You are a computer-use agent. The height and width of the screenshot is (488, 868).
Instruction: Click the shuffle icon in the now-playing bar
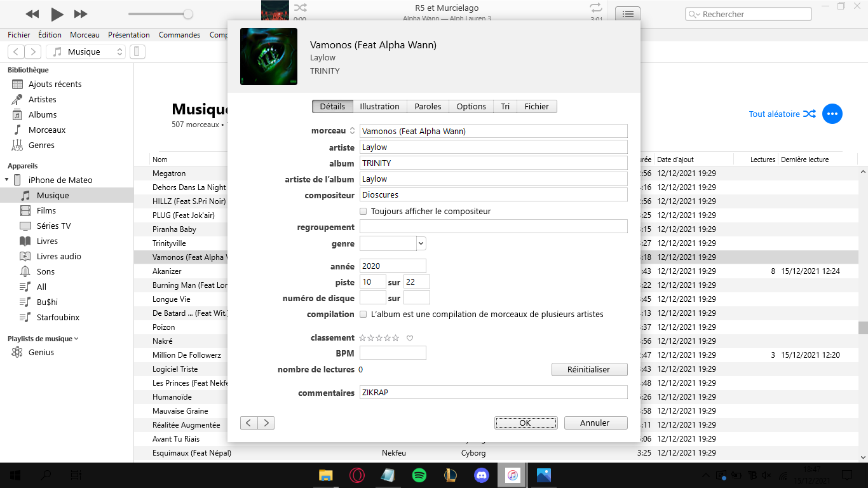[x=300, y=8]
